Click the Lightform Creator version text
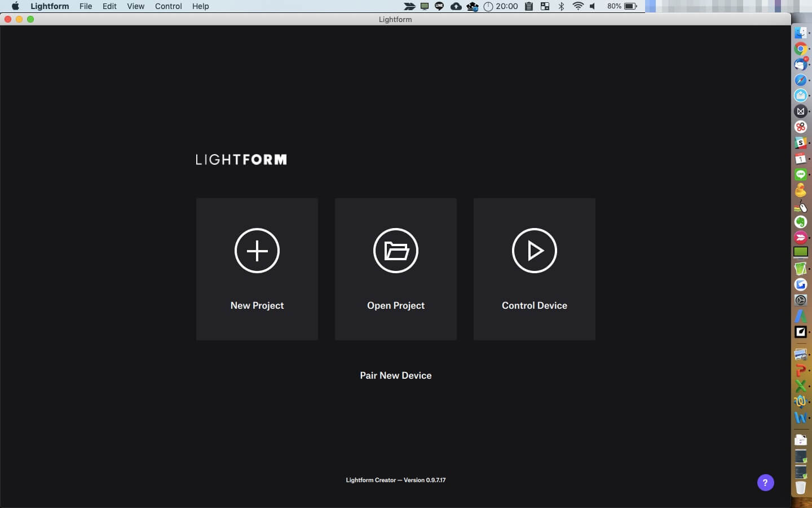The image size is (812, 508). click(396, 480)
